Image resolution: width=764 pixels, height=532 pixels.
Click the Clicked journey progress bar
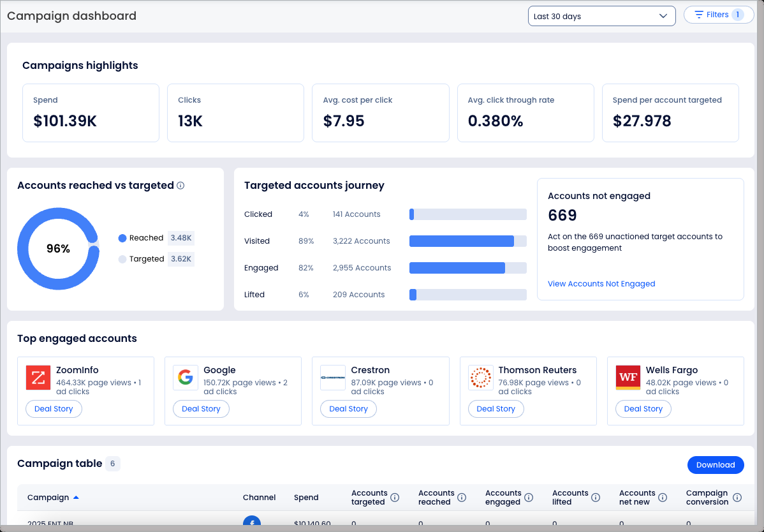pyautogui.click(x=467, y=214)
